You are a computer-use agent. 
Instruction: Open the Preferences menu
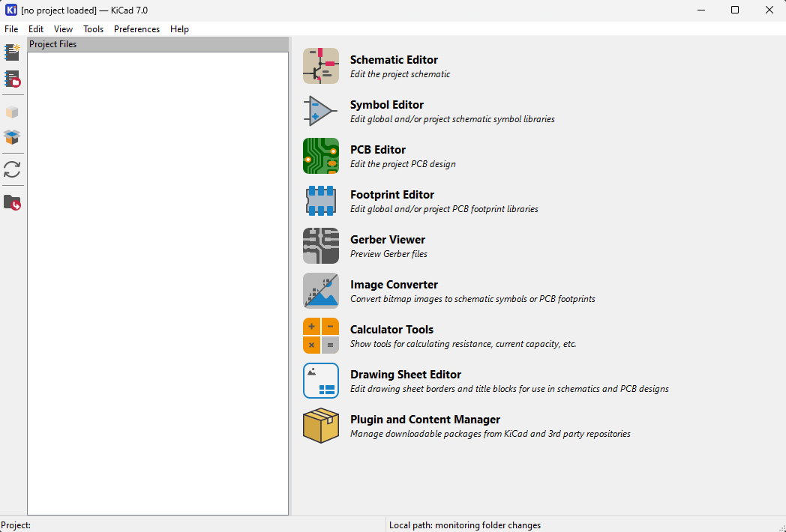pos(136,29)
